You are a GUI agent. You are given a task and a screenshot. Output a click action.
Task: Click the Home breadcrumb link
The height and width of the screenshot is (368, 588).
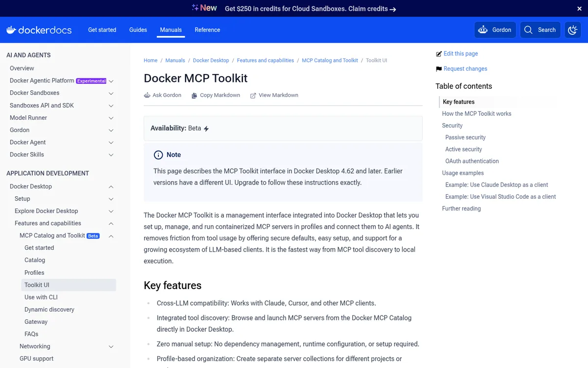(150, 60)
